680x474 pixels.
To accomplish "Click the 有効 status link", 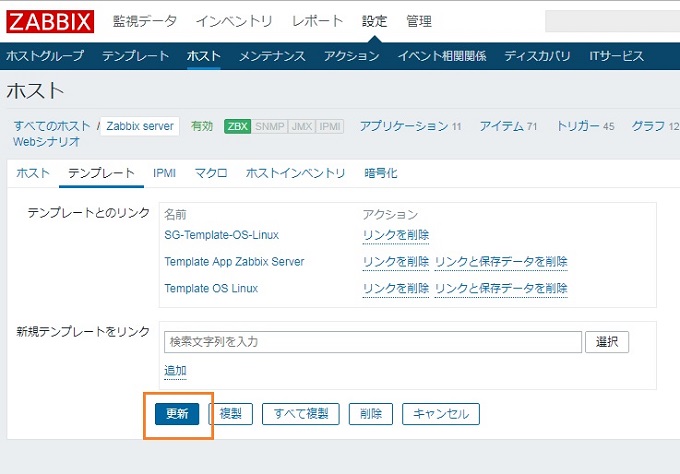I will (x=202, y=126).
